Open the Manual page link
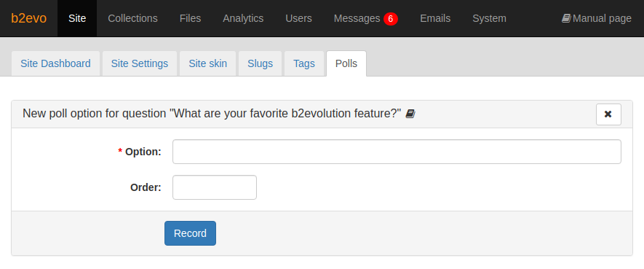Screen dimensions: 644x269 coord(597,18)
